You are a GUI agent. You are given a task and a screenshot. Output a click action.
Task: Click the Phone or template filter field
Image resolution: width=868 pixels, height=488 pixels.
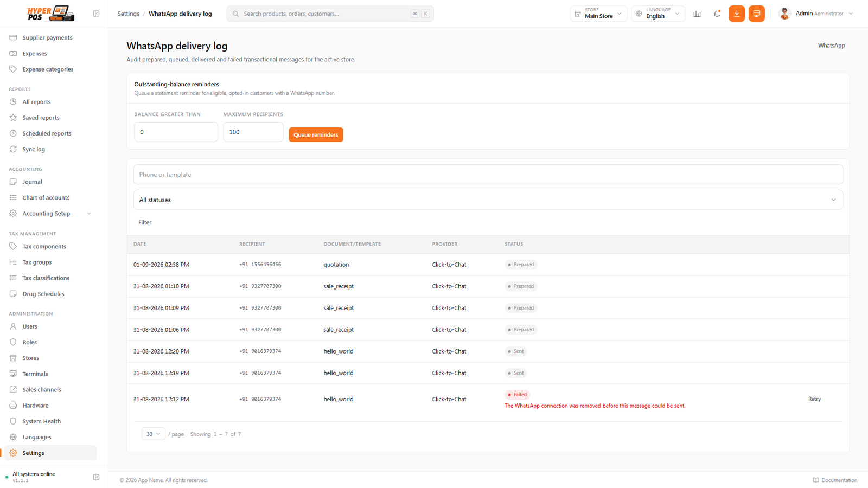click(488, 175)
